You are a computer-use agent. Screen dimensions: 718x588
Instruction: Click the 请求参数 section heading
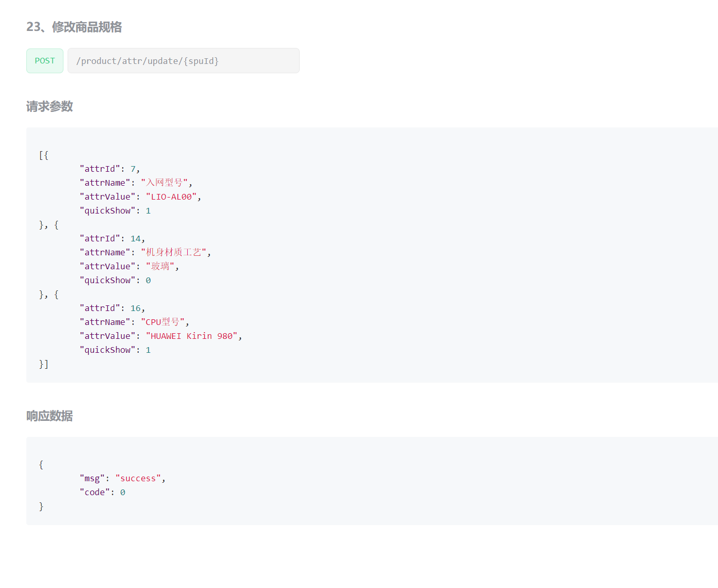pos(50,107)
